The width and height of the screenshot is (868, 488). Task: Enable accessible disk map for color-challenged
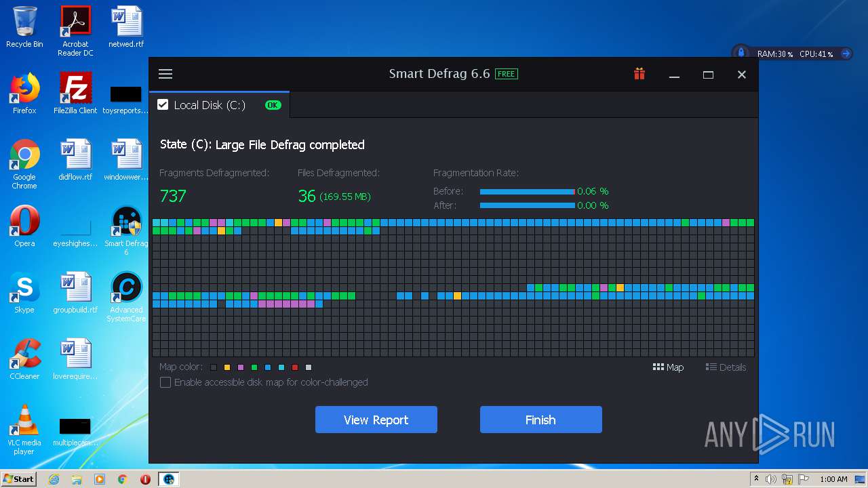coord(165,382)
